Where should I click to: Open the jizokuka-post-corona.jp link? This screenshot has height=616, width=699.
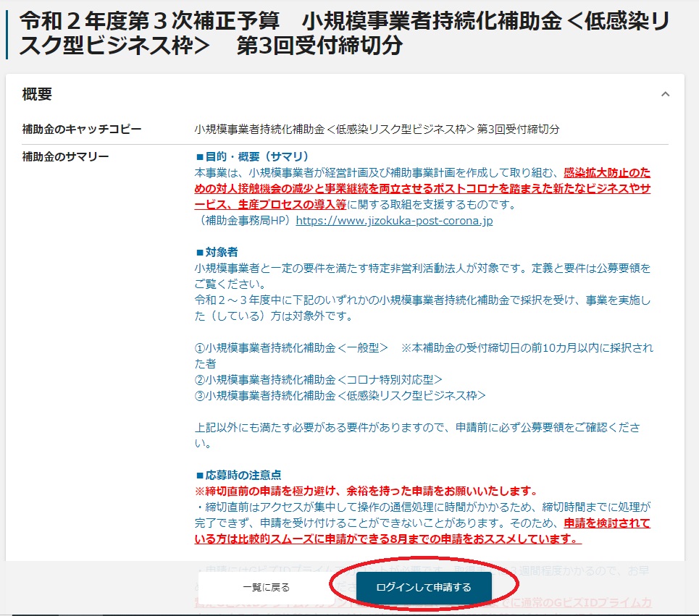click(x=394, y=221)
